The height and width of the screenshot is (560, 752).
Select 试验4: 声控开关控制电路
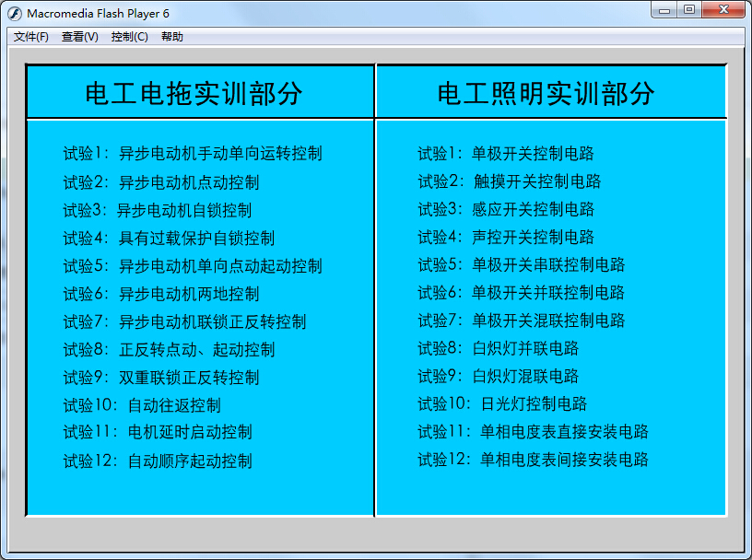pos(507,238)
